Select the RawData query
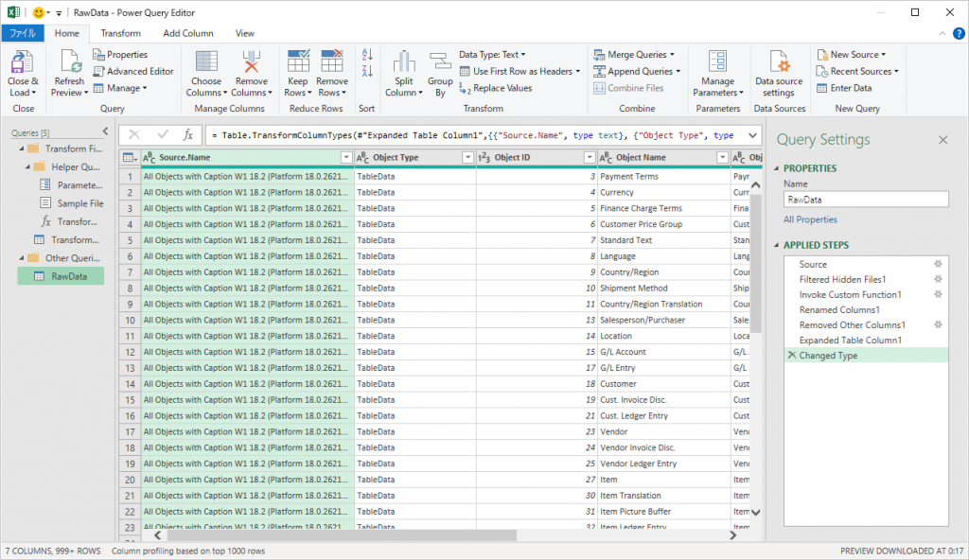This screenshot has width=969, height=560. point(61,276)
